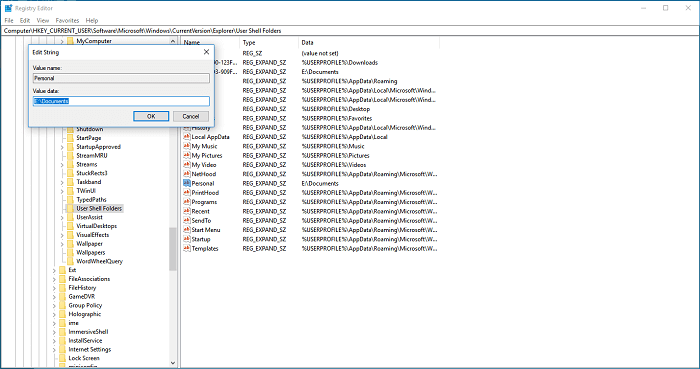Expand the TWinUI key
Screen dimensions: 700x369
62,191
